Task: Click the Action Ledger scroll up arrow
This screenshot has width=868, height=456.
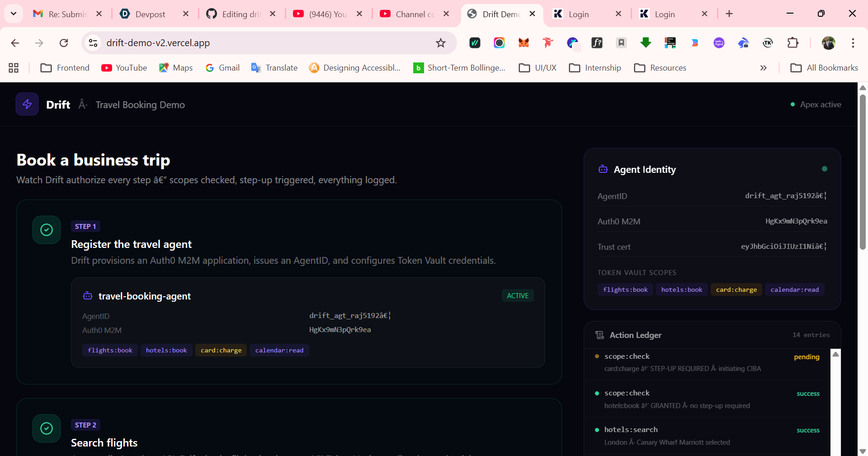Action: [x=835, y=354]
